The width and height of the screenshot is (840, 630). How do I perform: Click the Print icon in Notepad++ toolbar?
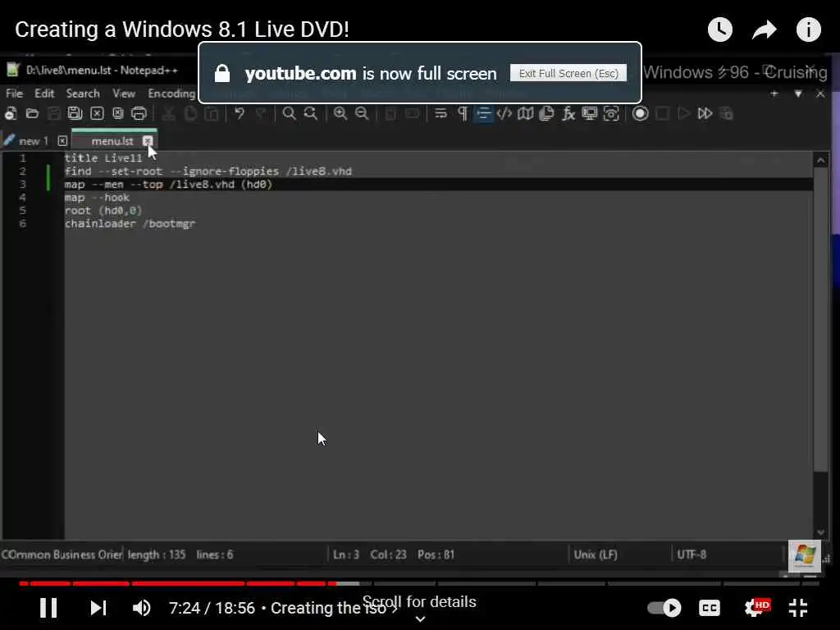pyautogui.click(x=139, y=113)
